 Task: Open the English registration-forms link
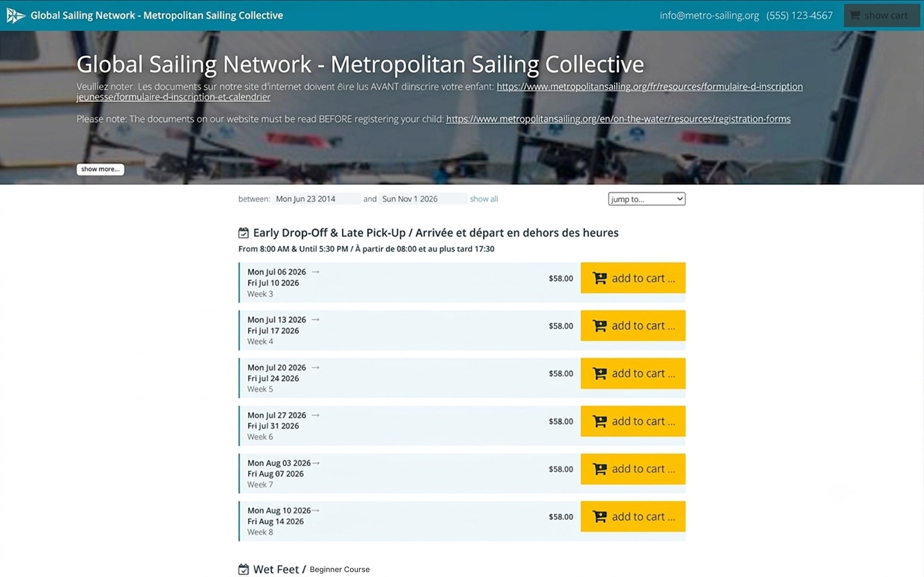point(618,119)
